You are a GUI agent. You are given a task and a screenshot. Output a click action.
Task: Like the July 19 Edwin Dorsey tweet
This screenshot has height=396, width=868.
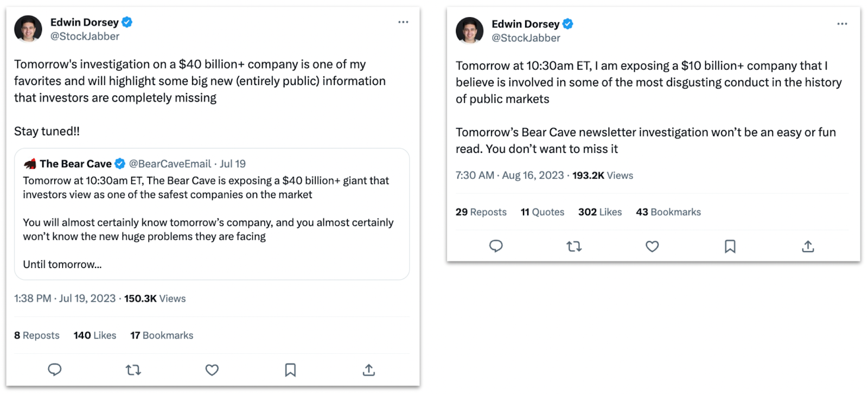click(212, 370)
